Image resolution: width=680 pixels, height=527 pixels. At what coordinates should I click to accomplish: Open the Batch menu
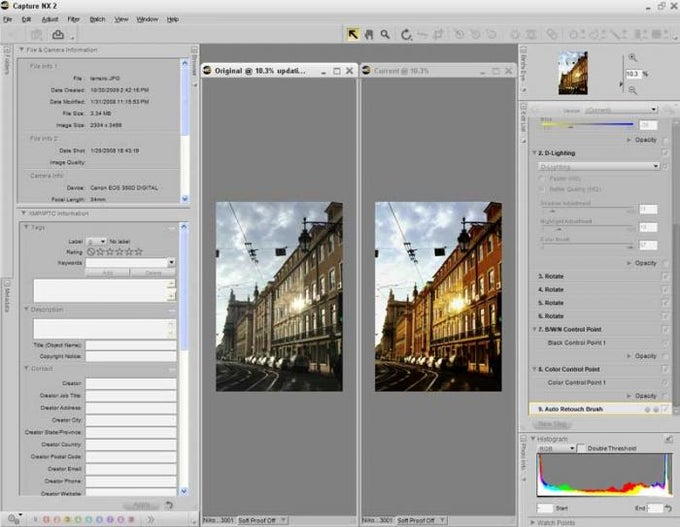point(97,20)
